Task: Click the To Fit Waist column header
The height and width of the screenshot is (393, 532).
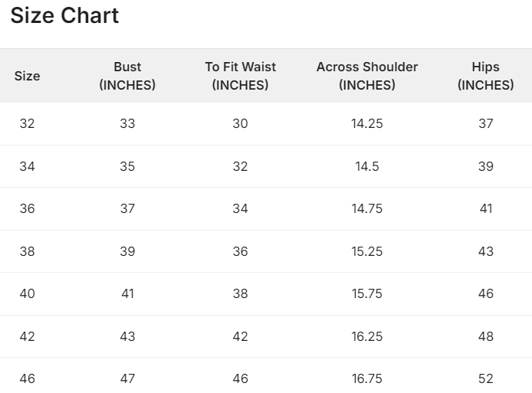Action: pyautogui.click(x=240, y=76)
